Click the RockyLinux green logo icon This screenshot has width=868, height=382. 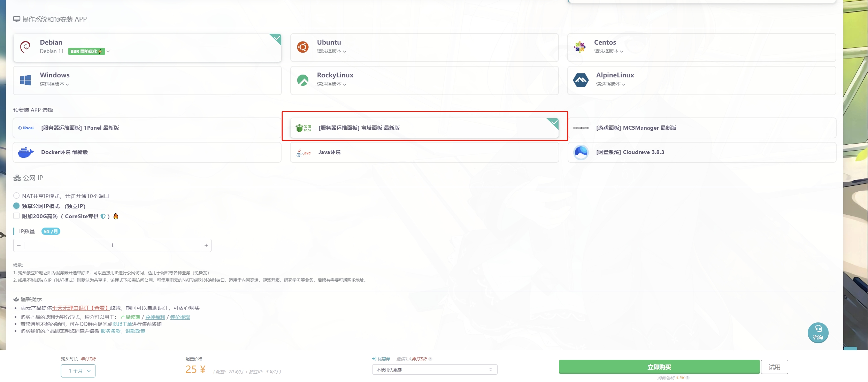pos(302,80)
